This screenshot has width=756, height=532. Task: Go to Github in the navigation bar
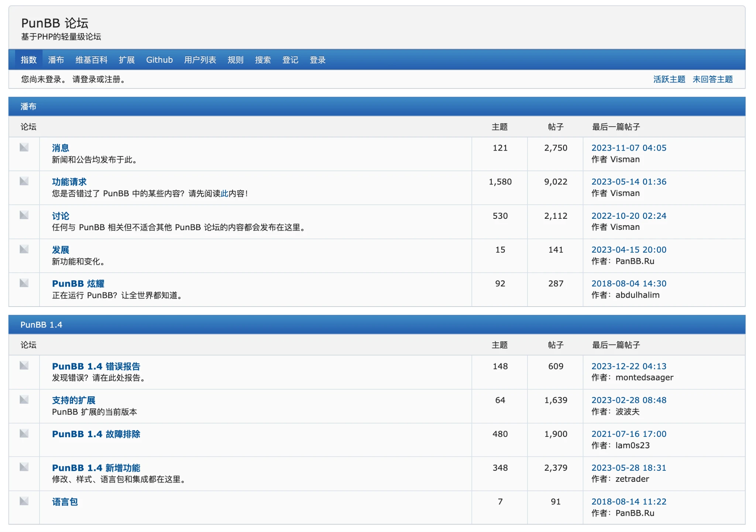click(x=159, y=60)
